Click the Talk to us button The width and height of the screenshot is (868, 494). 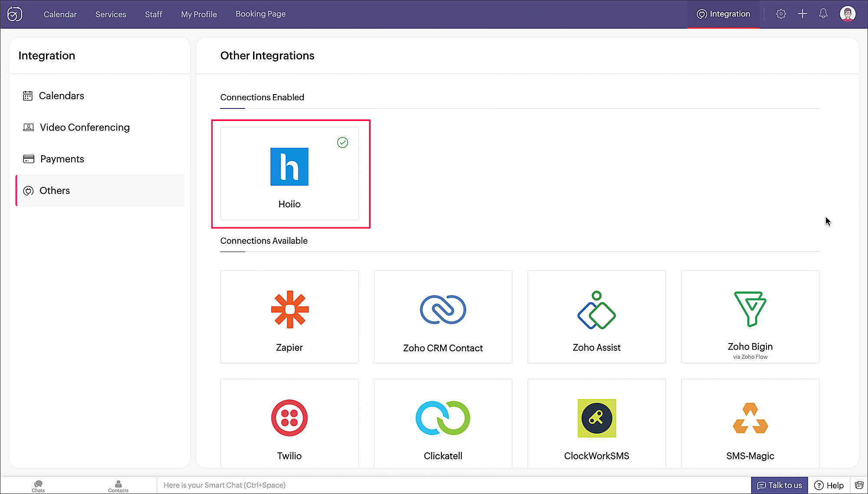779,485
